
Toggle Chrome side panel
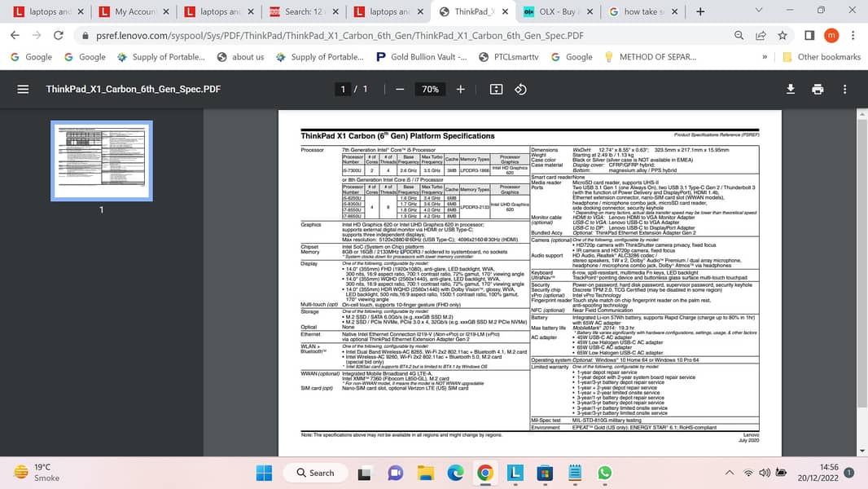(809, 36)
